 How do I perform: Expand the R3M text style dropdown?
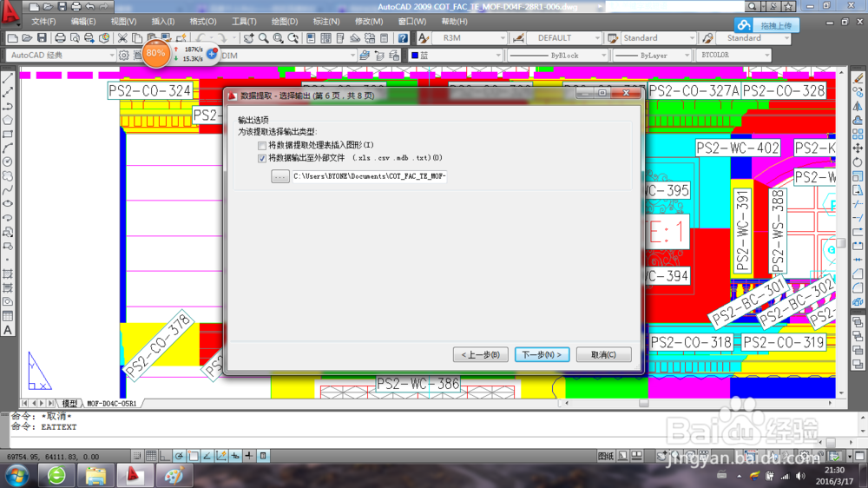[x=503, y=37]
